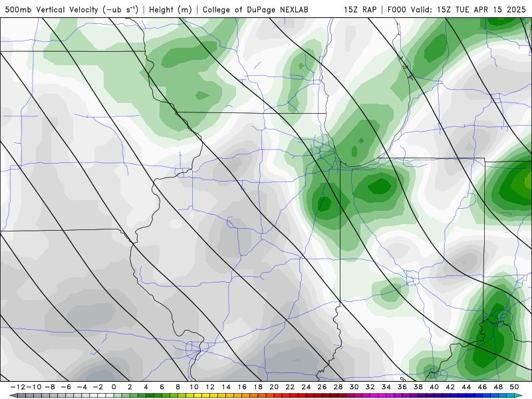Click the '-4' colorbar label
Viewport: 532px width, 399px height.
pyautogui.click(x=82, y=387)
